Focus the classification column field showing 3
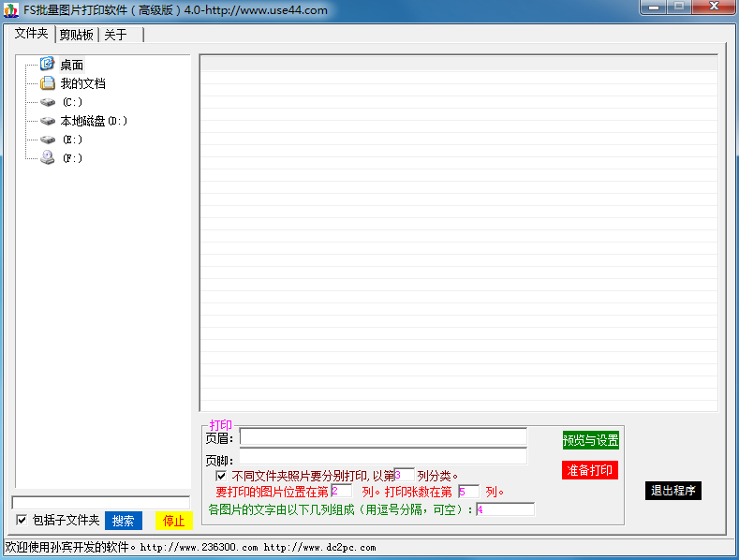This screenshot has height=560, width=739. coord(405,475)
